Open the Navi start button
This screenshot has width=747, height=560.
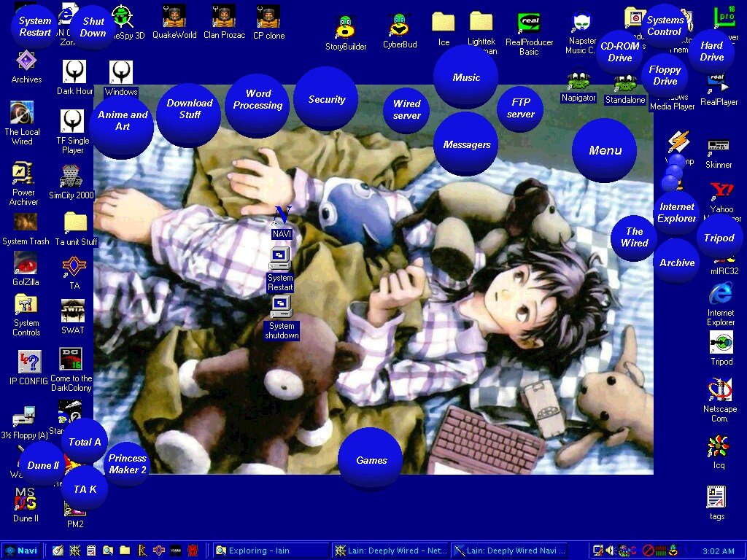point(20,551)
